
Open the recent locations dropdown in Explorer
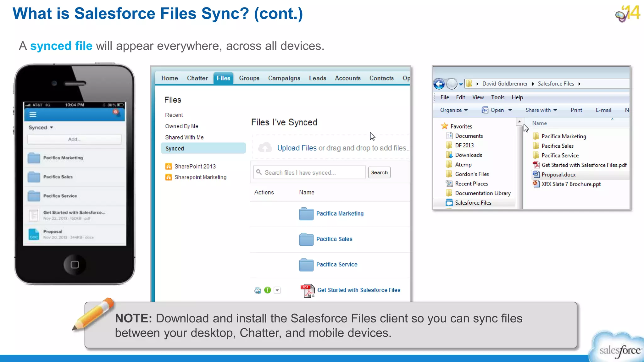click(461, 84)
